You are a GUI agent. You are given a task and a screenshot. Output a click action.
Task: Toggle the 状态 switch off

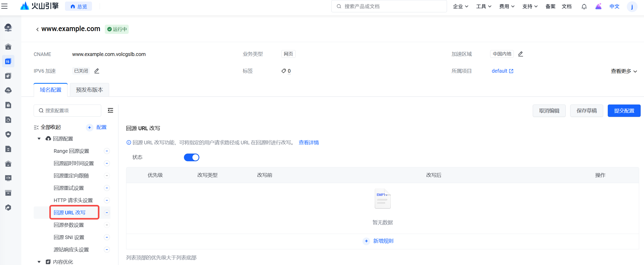[191, 157]
